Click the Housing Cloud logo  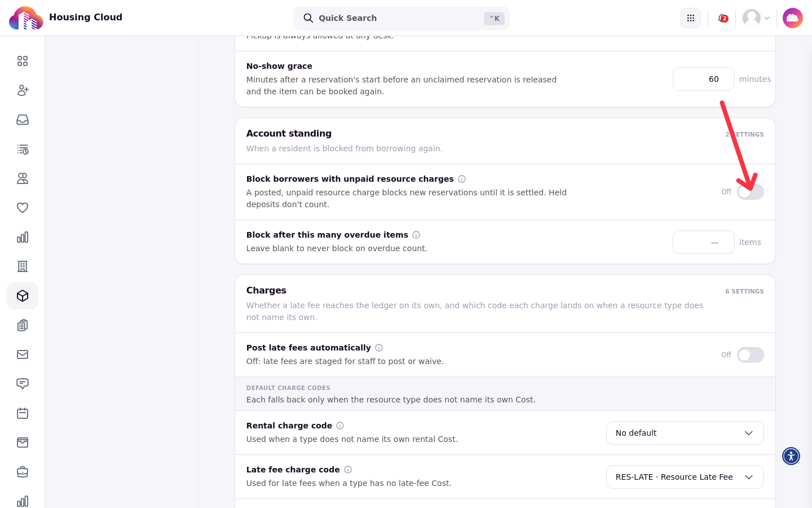(x=26, y=18)
